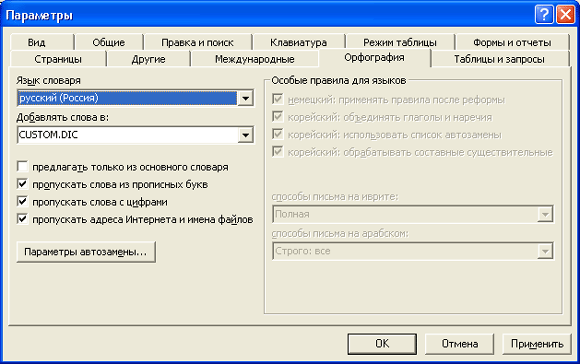Viewport: 580px width, 364px height.
Task: Select the русский (Россия) language field
Action: 127,98
